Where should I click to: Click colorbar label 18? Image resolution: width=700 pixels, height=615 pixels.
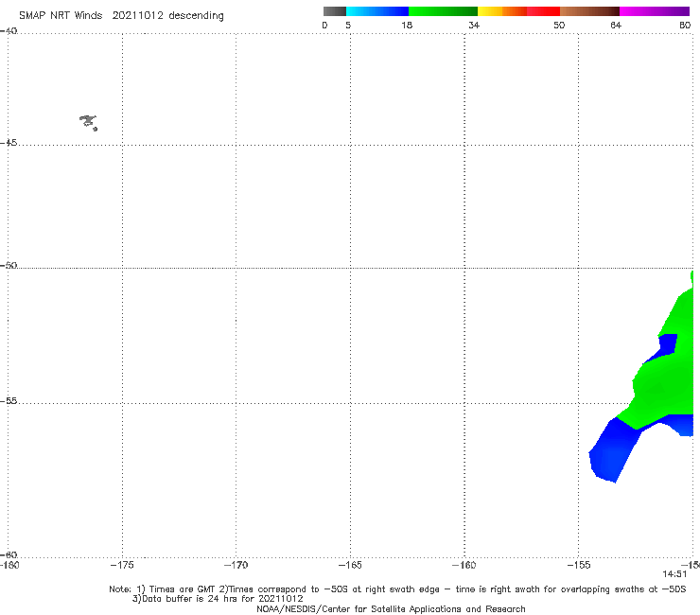(407, 25)
